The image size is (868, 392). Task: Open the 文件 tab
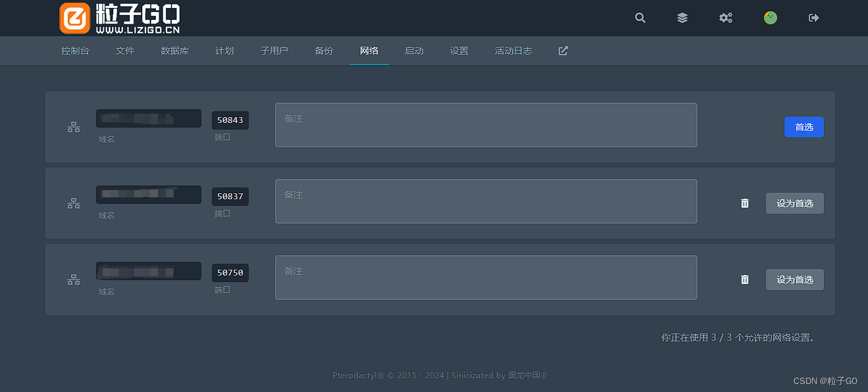coord(125,51)
